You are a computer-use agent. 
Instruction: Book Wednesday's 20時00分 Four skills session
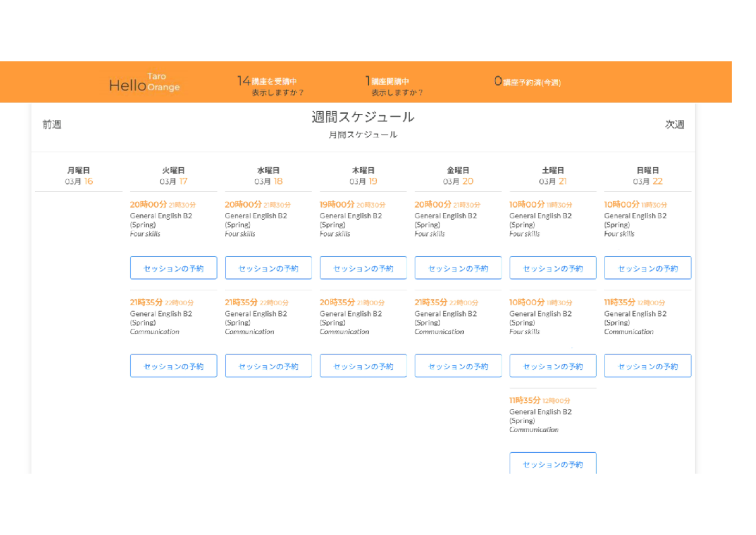click(x=269, y=268)
